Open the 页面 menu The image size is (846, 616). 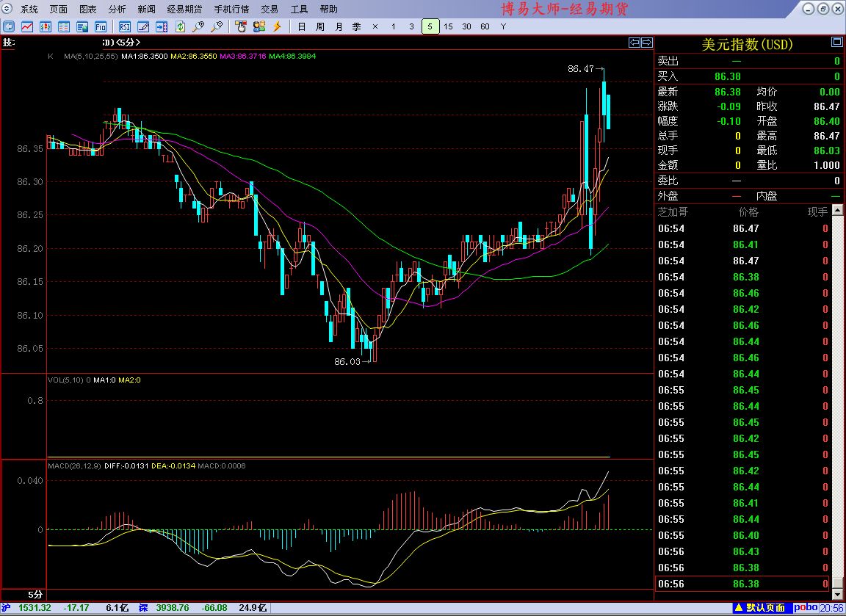[58, 9]
